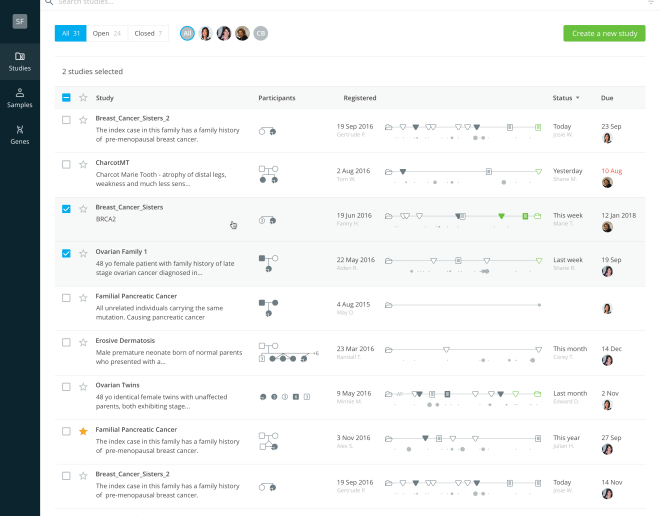
Task: Open the Ovarian Twins study title
Action: pos(117,385)
